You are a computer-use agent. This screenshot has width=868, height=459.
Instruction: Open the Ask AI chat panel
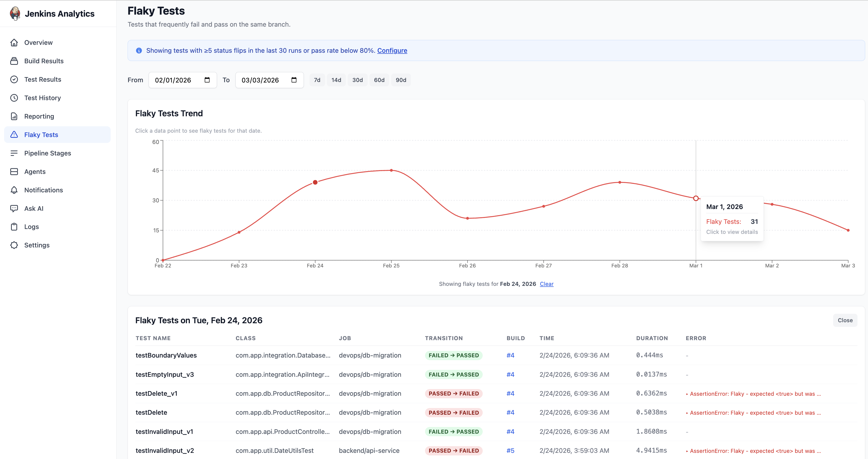[x=14, y=208]
